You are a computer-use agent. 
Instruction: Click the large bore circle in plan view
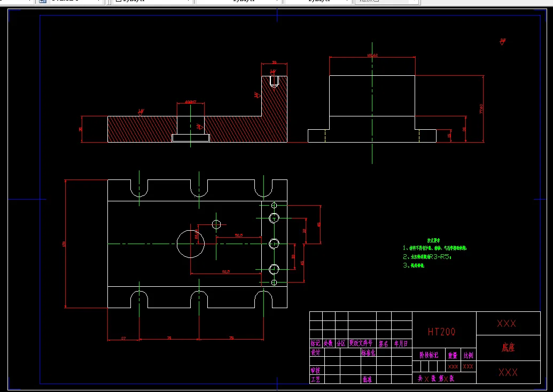point(190,244)
